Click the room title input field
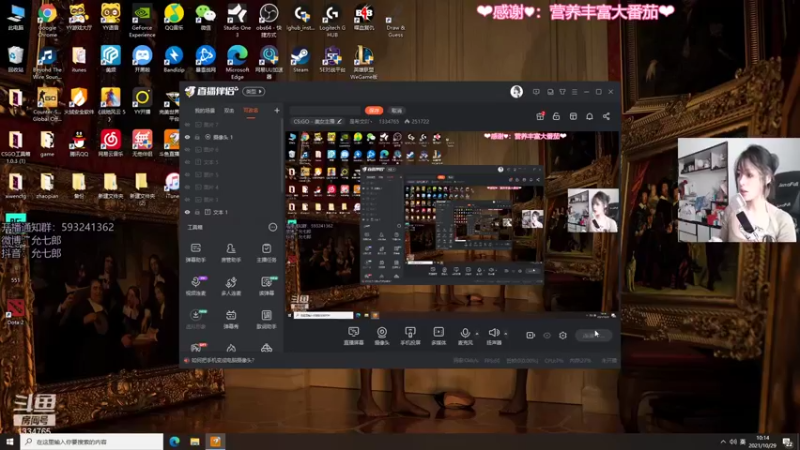This screenshot has height=450, width=800. (x=325, y=110)
